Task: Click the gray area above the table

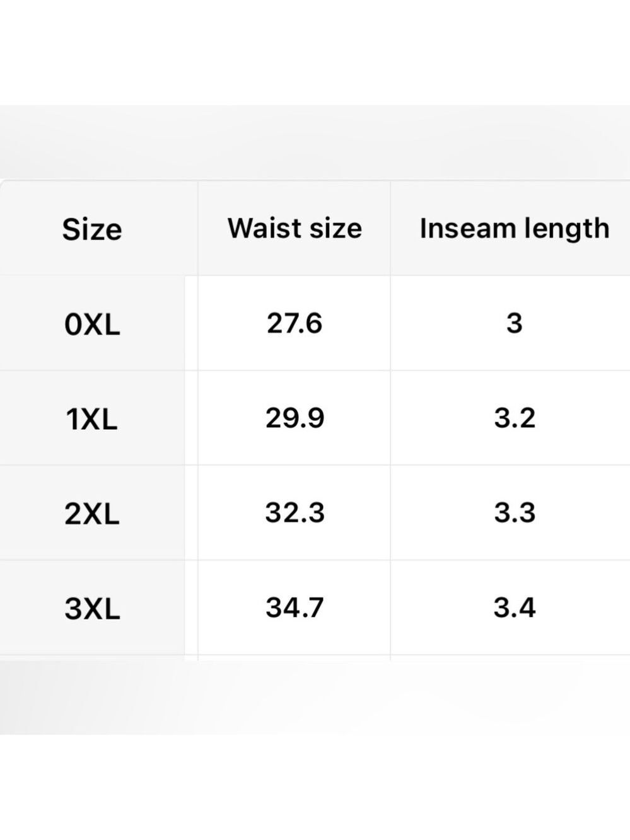Action: click(x=315, y=142)
